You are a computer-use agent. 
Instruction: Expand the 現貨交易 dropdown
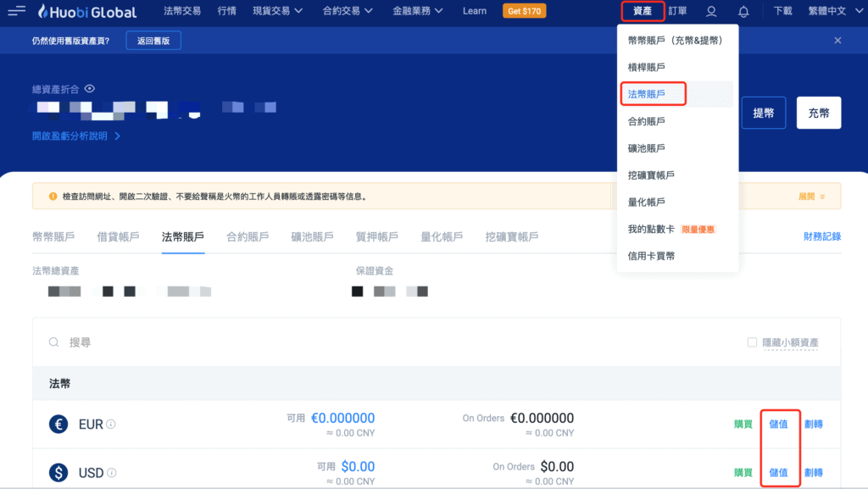pyautogui.click(x=278, y=11)
